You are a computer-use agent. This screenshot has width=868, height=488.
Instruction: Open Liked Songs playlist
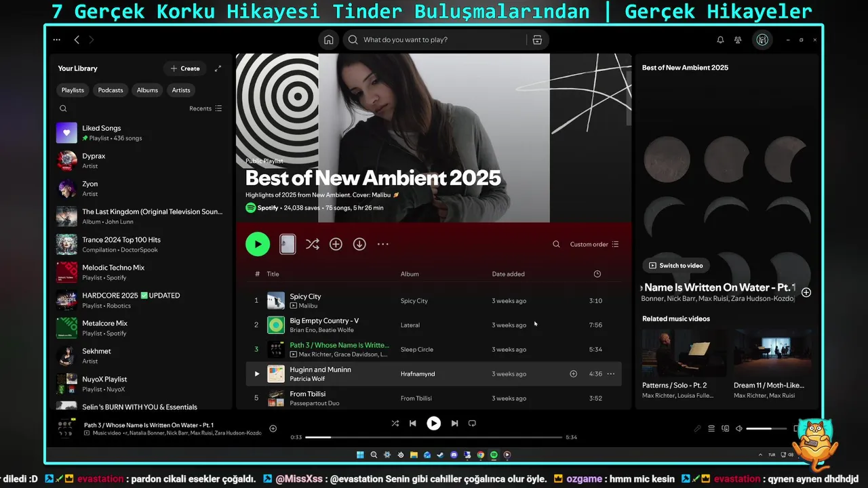(141, 133)
